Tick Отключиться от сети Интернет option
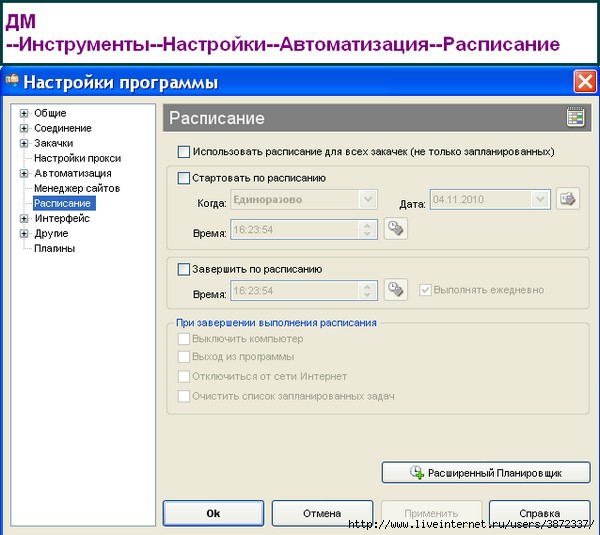The height and width of the screenshot is (535, 600). pyautogui.click(x=184, y=376)
